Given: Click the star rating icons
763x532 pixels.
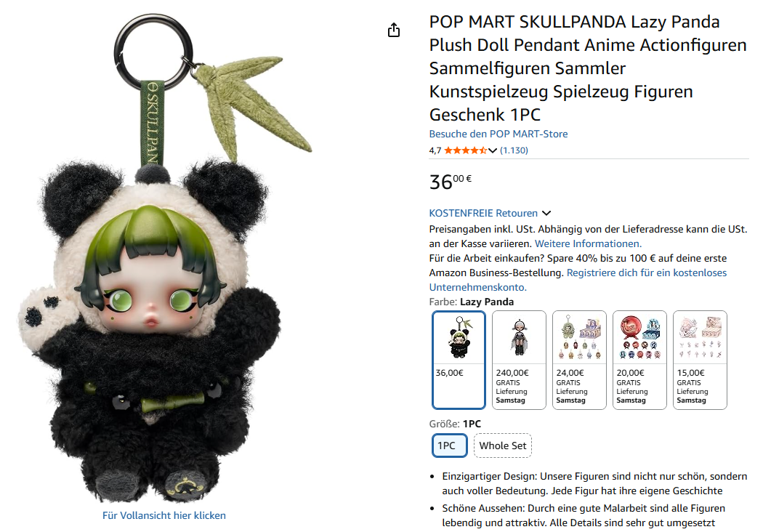Looking at the screenshot, I should coord(465,150).
